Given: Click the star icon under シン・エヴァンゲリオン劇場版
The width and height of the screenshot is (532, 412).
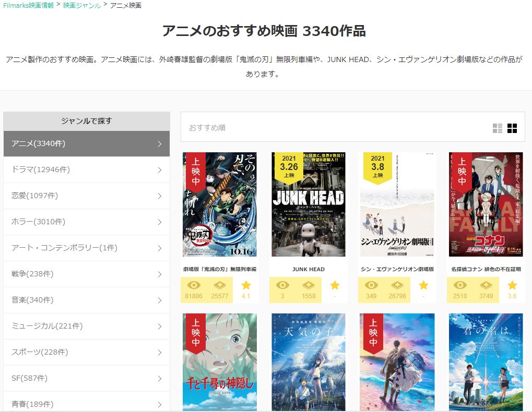Looking at the screenshot, I should pyautogui.click(x=423, y=285).
